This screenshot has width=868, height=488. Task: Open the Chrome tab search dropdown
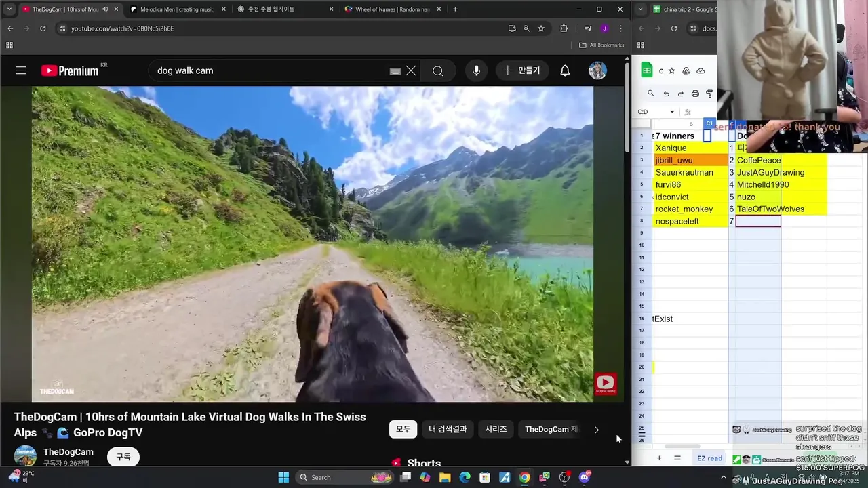[9, 9]
